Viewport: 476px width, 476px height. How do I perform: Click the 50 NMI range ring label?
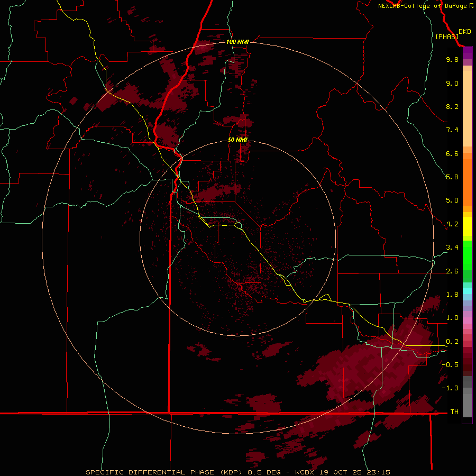point(237,140)
